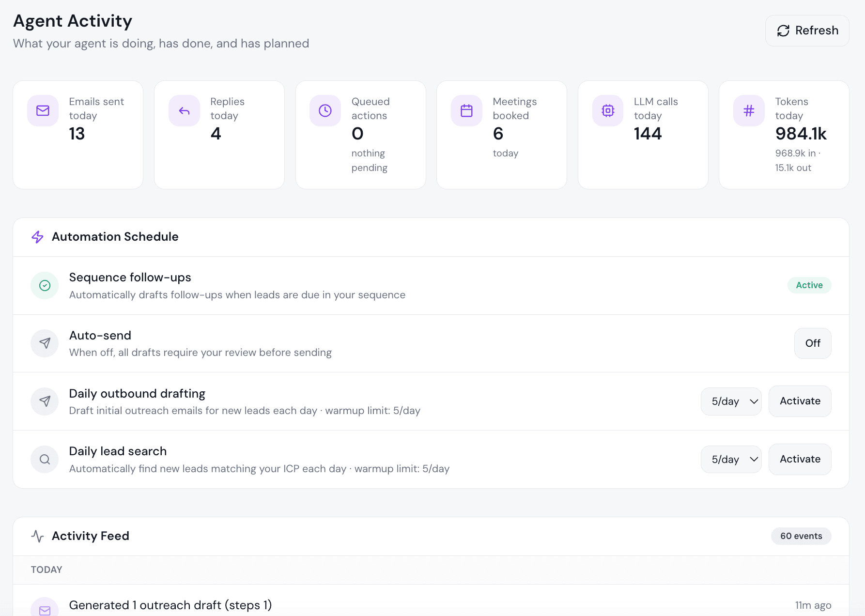Click the 'What your agent is doing' subtitle
The width and height of the screenshot is (865, 616).
tap(161, 44)
